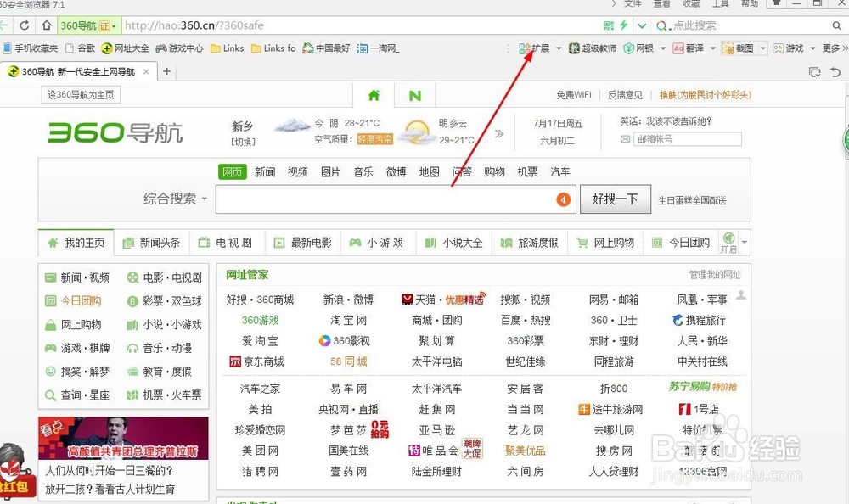Click the green home icon on page

pos(374,95)
